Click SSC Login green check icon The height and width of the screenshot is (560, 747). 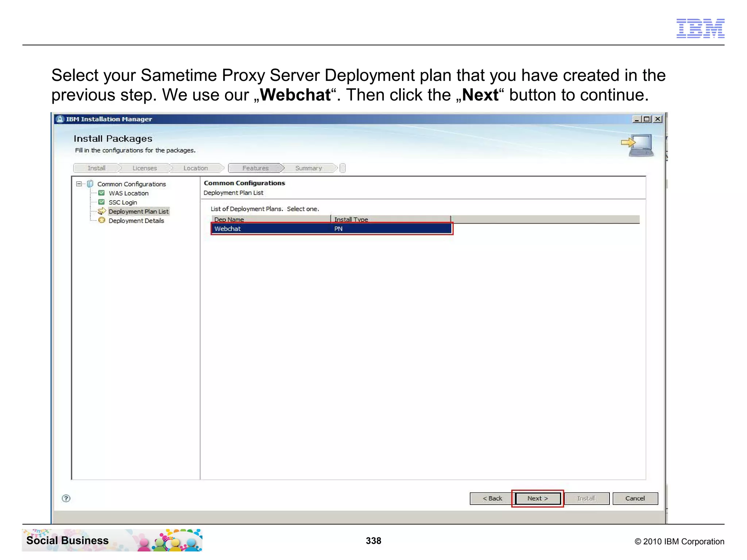click(102, 202)
